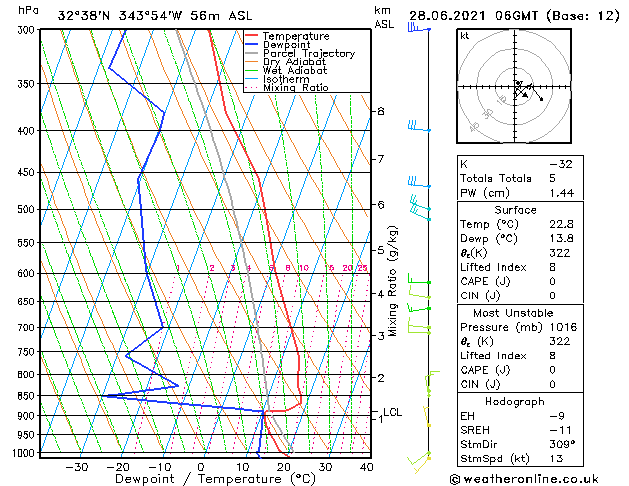This screenshot has height=486, width=629.
Task: Click the red Temperature legend line
Action: tap(251, 36)
